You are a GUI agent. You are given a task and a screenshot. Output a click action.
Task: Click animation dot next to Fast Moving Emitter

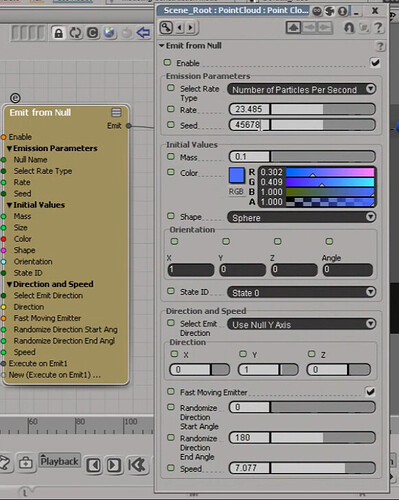tap(171, 391)
